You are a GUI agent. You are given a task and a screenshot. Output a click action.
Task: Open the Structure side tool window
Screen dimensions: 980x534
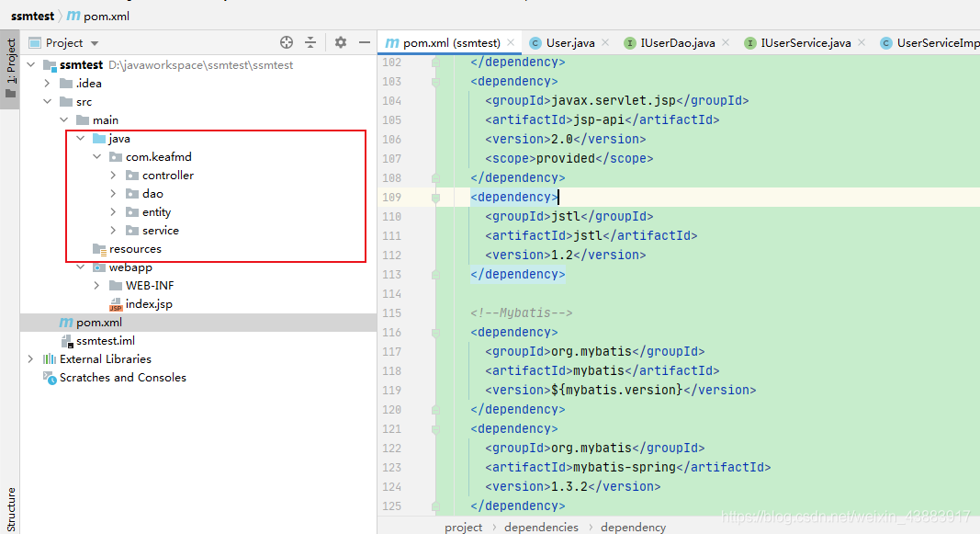click(10, 509)
